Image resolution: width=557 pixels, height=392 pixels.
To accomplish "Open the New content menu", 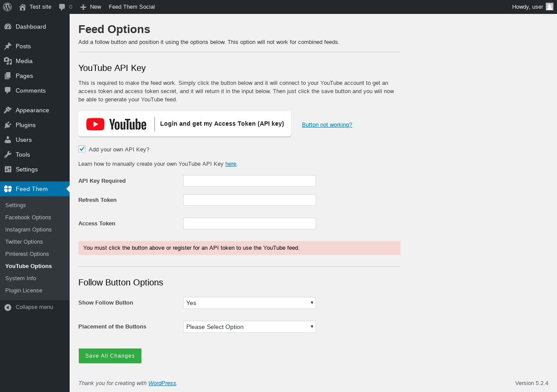I will (91, 7).
